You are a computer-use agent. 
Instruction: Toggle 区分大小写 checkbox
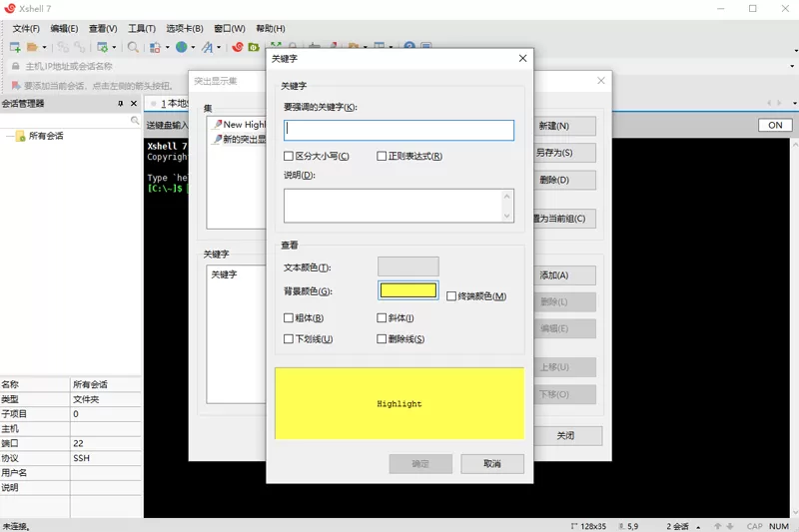pyautogui.click(x=289, y=156)
